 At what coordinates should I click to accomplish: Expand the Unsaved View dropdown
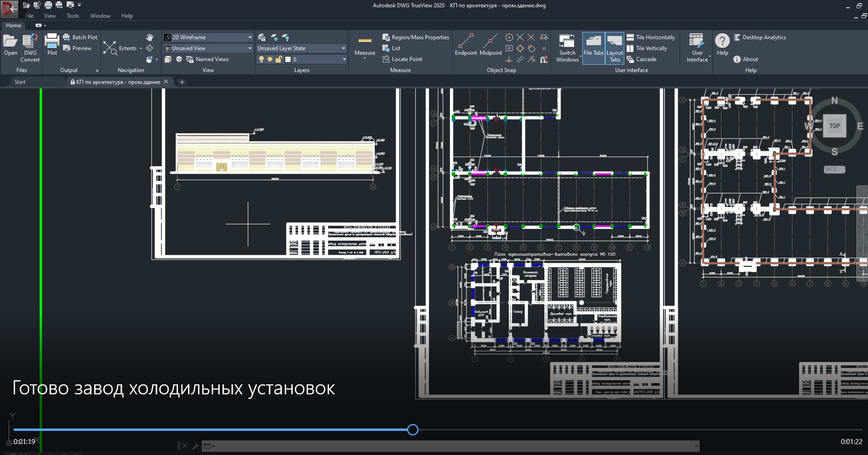[x=250, y=48]
